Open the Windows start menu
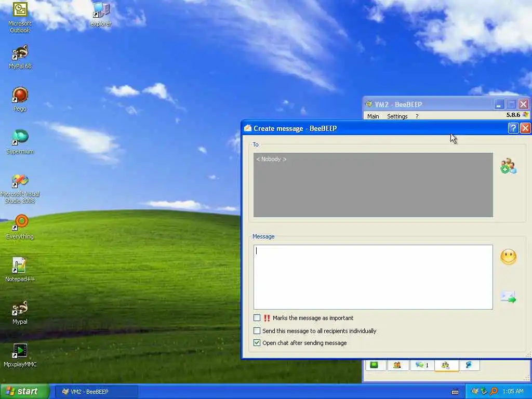Screen dimensions: 532x399 pyautogui.click(x=25, y=392)
